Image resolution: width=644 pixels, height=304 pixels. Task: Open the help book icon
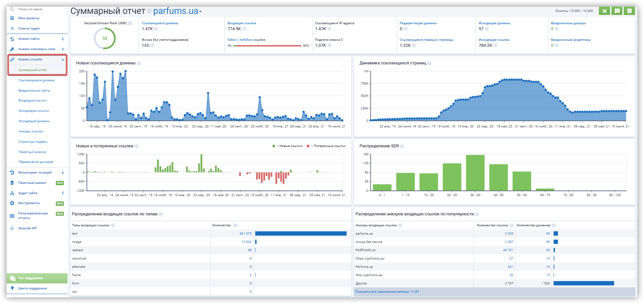click(x=629, y=11)
